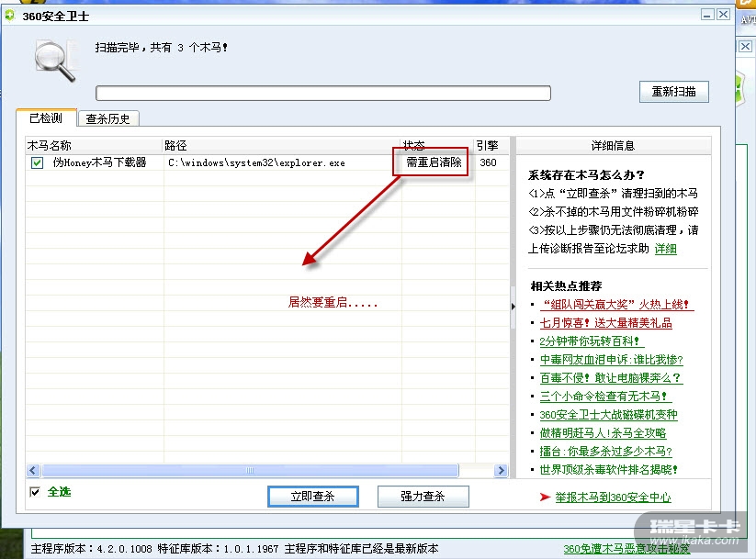Click the 详细信息 panel header
The image size is (756, 559).
click(x=613, y=146)
